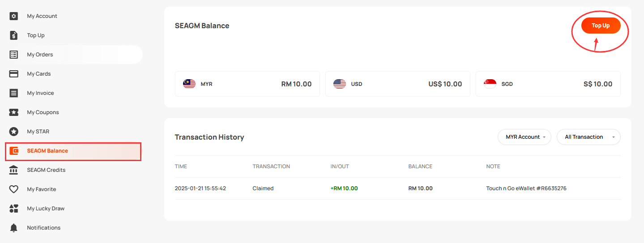
Task: Select the USD balance card
Action: 397,84
